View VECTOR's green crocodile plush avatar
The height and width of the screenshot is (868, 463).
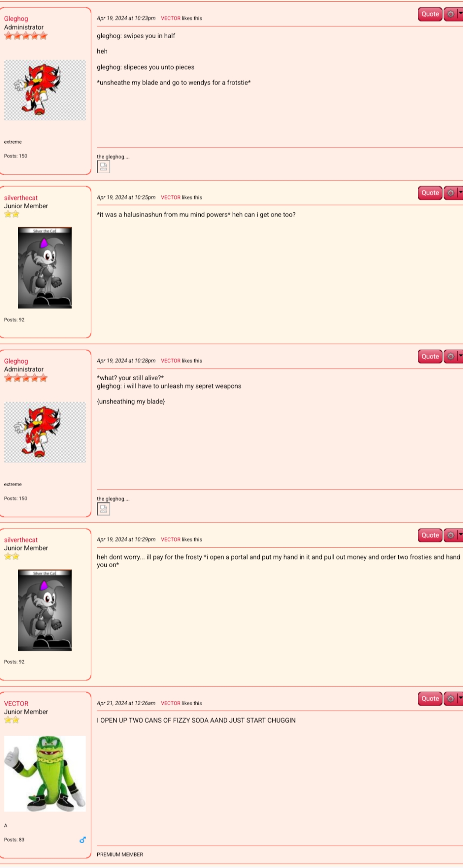coord(45,774)
